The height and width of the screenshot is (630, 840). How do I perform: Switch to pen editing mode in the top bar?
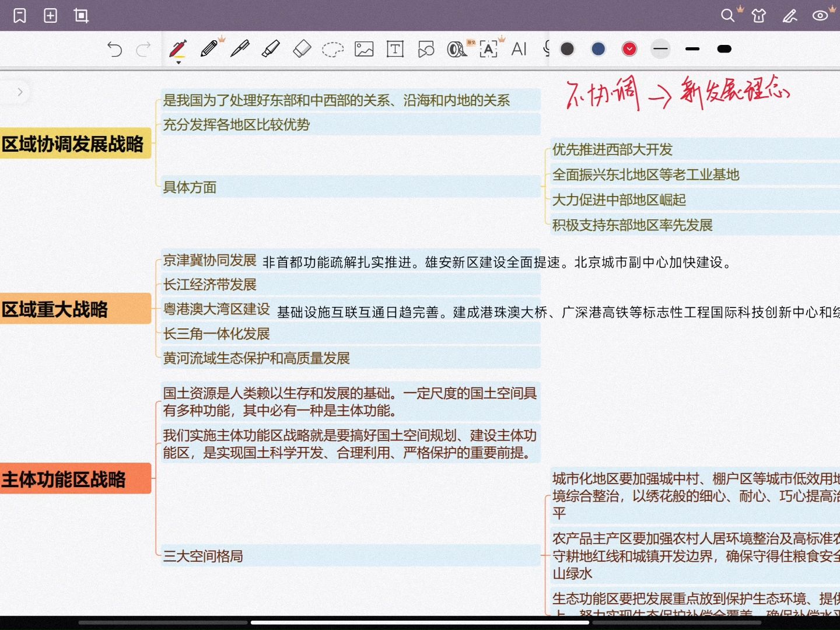point(790,16)
